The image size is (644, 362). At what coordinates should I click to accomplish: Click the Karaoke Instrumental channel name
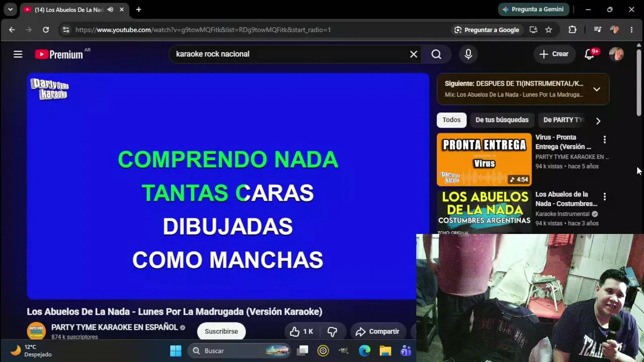[562, 214]
